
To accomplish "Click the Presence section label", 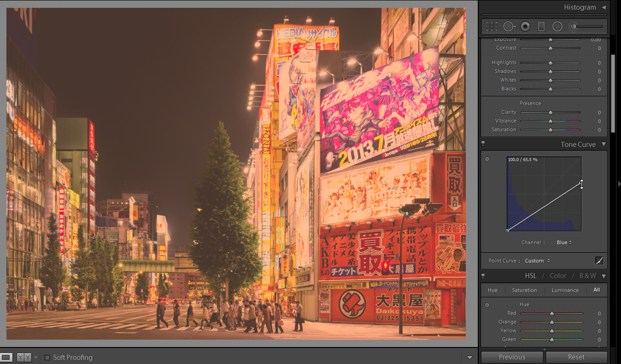I will [530, 103].
